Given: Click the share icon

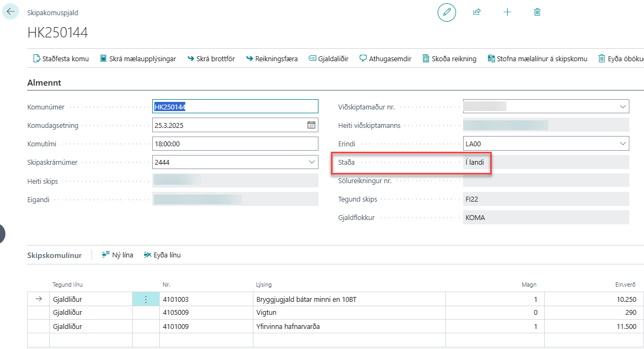Looking at the screenshot, I should coord(477,12).
